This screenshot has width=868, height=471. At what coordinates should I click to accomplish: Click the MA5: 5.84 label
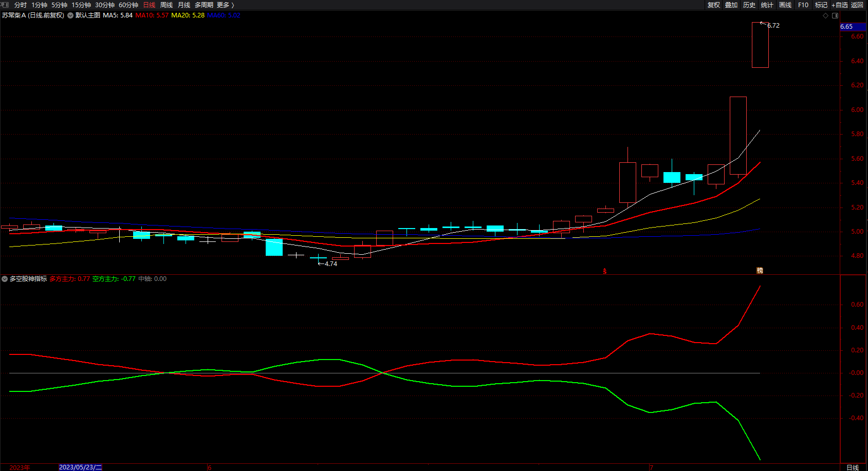[x=118, y=15]
